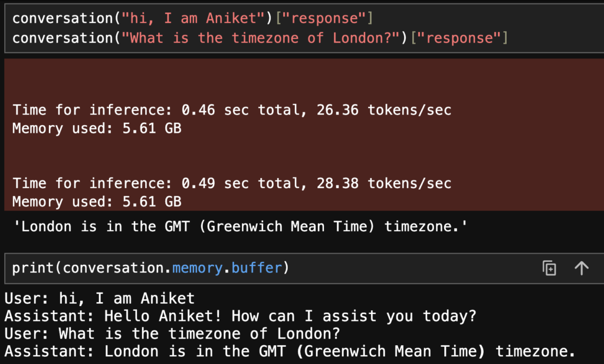The image size is (604, 364).
Task: Click the "User: hi, I am Aniket" output line
Action: [100, 299]
